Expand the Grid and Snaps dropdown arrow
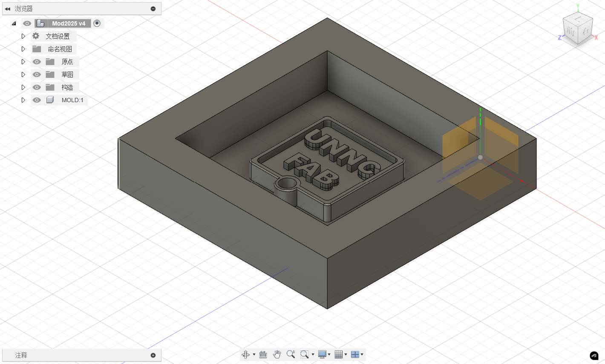This screenshot has height=364, width=605. [x=346, y=354]
